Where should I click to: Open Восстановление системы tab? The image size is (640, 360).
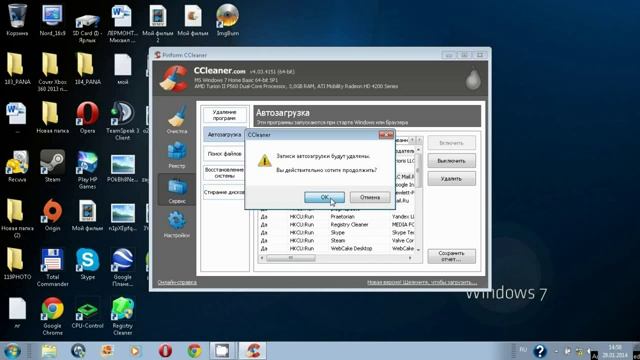[x=224, y=173]
